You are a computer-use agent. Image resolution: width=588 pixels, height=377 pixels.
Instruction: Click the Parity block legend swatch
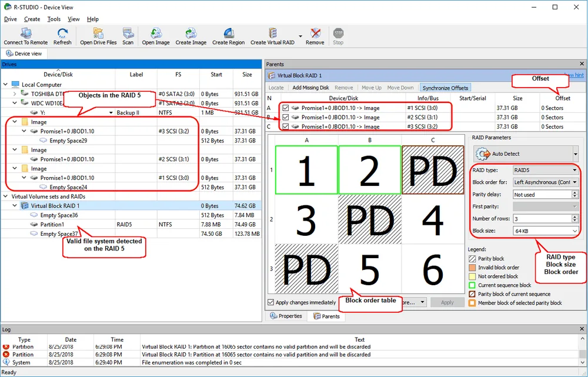click(472, 258)
